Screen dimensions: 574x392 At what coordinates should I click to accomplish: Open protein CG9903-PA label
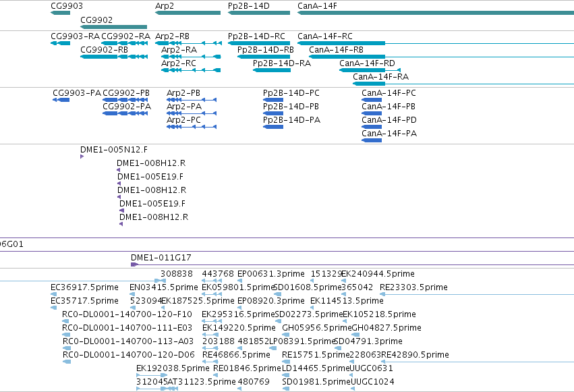tap(76, 93)
